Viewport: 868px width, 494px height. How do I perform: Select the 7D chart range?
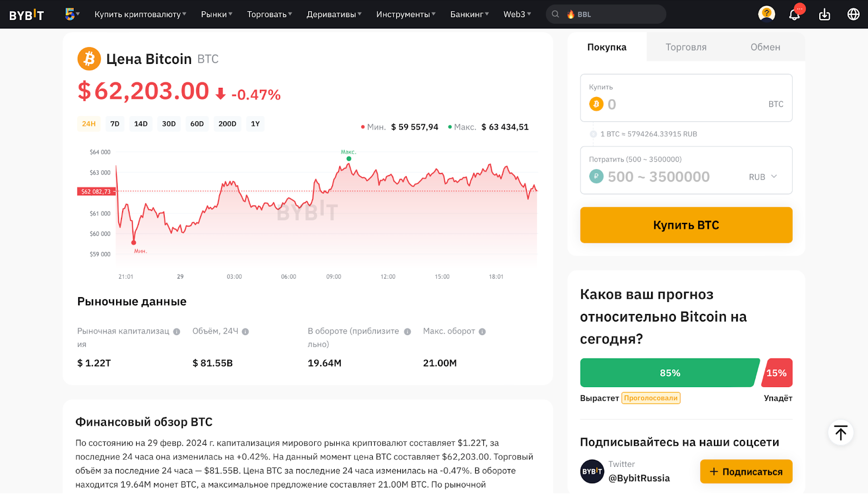114,124
